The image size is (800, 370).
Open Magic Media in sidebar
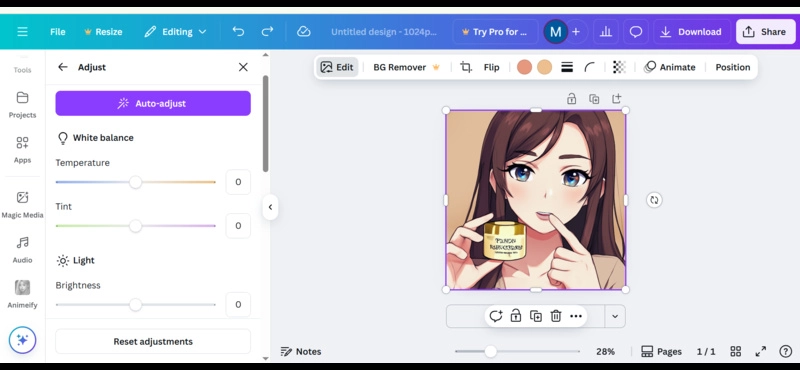pos(22,205)
